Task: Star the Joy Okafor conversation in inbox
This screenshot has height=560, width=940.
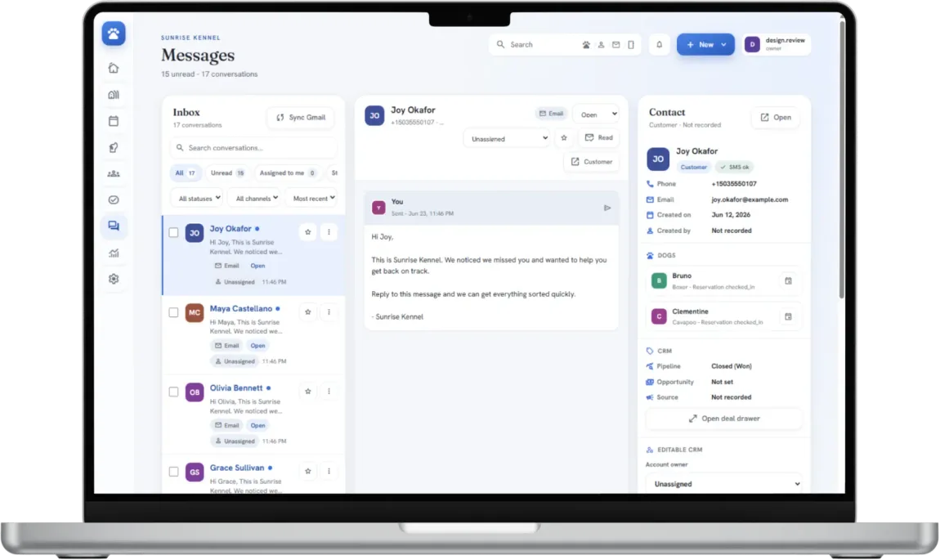Action: [x=307, y=232]
